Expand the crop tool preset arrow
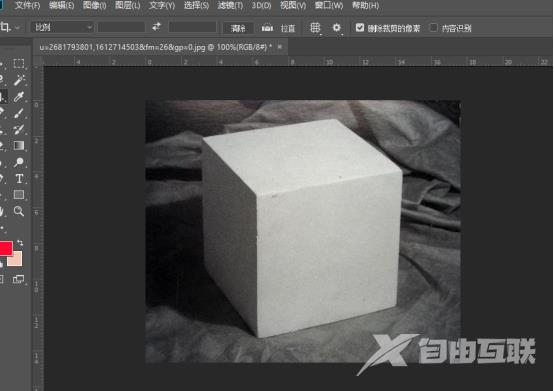554x391 pixels. [x=17, y=27]
